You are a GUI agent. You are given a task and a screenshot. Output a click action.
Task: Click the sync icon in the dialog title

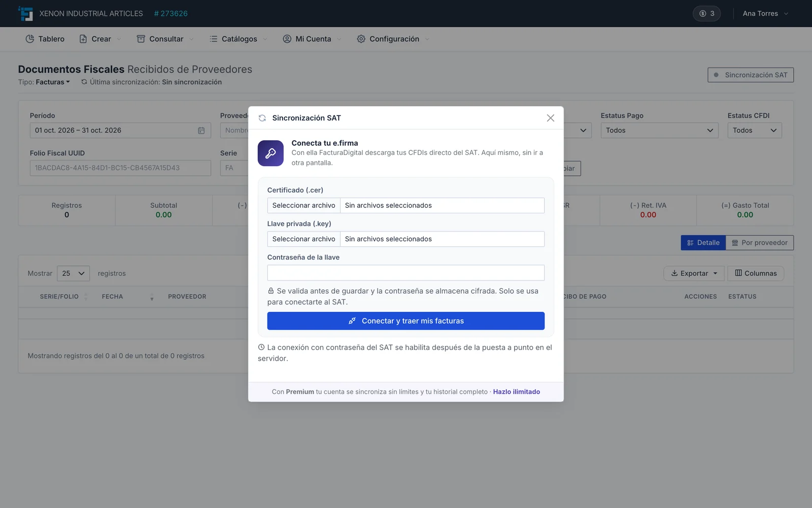point(262,118)
